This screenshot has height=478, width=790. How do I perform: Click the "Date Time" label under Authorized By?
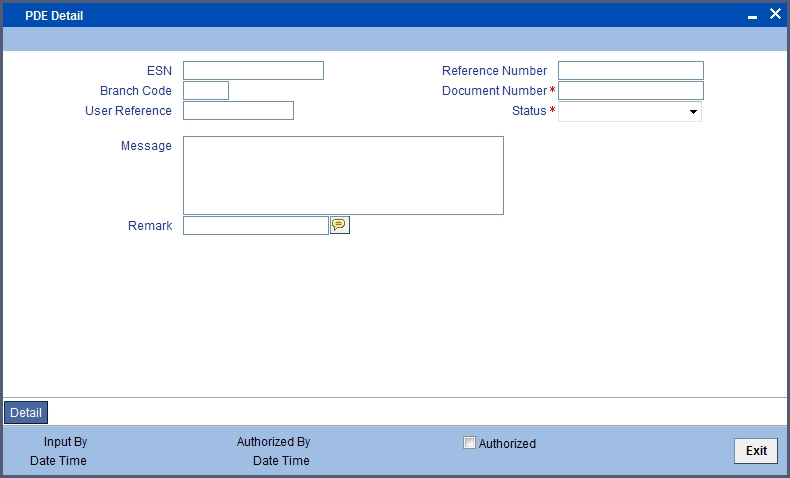tap(281, 461)
